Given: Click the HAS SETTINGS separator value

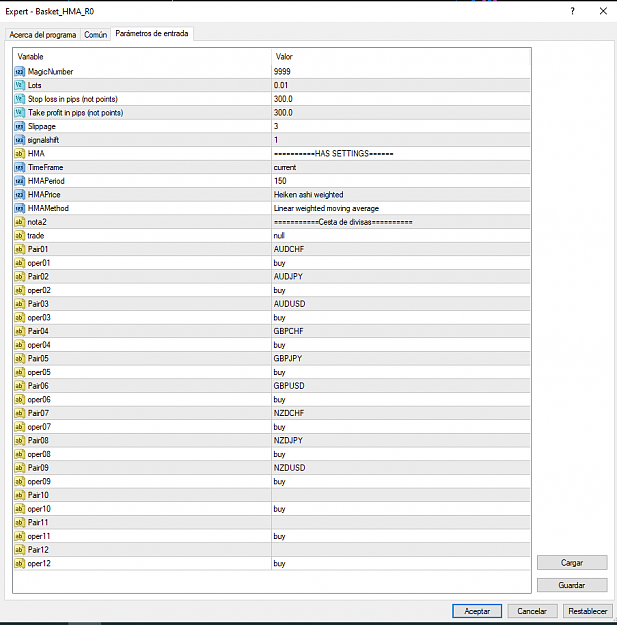Looking at the screenshot, I should click(x=334, y=153).
